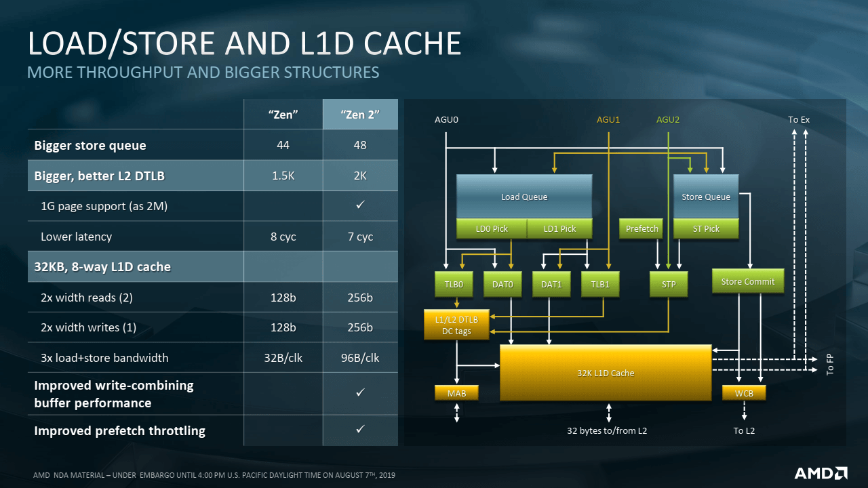The height and width of the screenshot is (488, 868).
Task: Click the "2x width writes (1)" label
Action: point(89,327)
